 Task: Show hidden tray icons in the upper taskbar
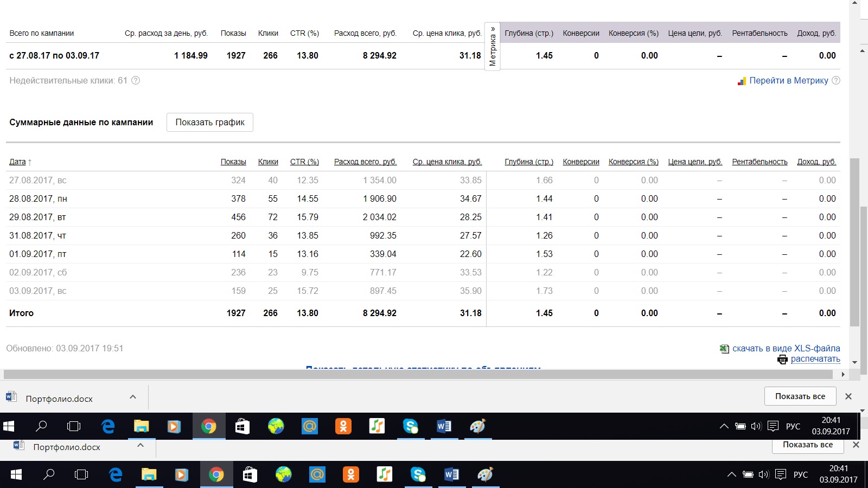(724, 426)
